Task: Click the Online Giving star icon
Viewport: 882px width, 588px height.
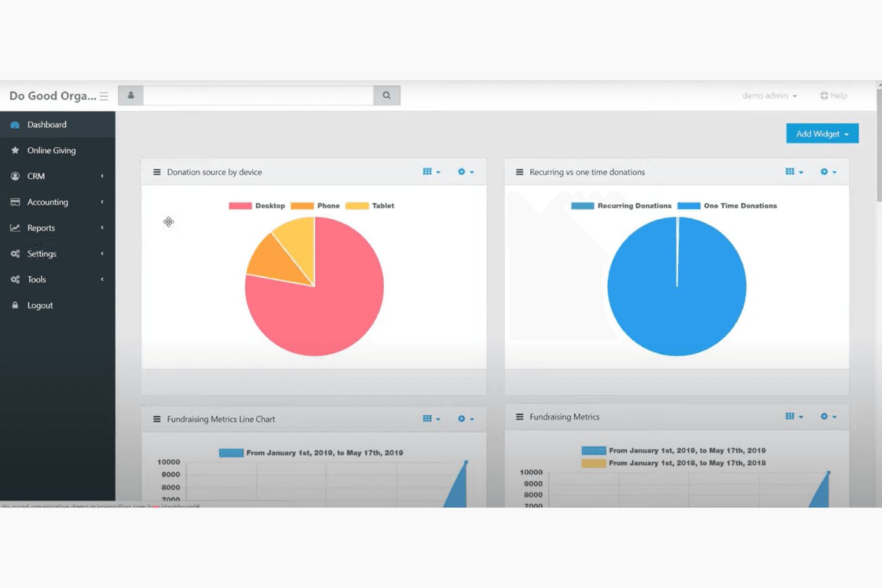Action: [x=15, y=150]
